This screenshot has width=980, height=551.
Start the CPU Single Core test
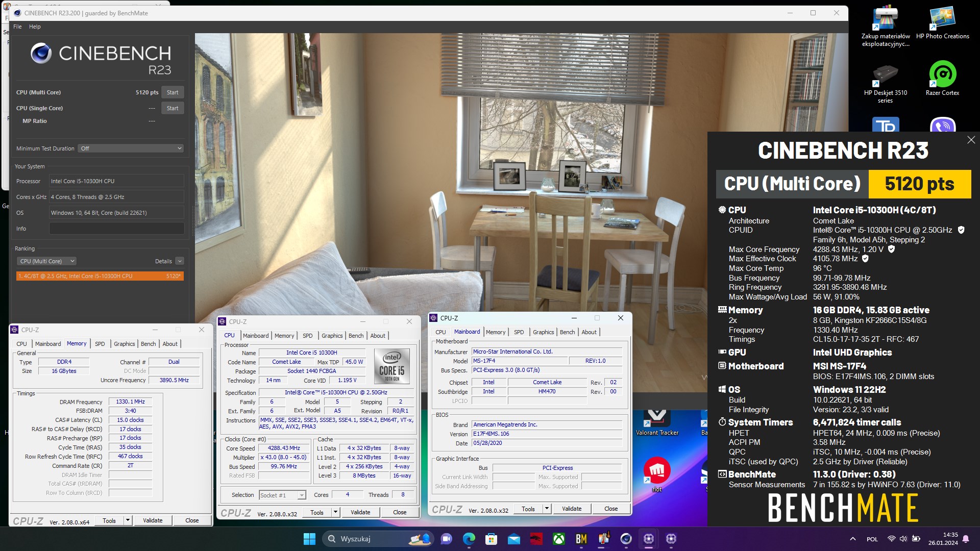(173, 108)
